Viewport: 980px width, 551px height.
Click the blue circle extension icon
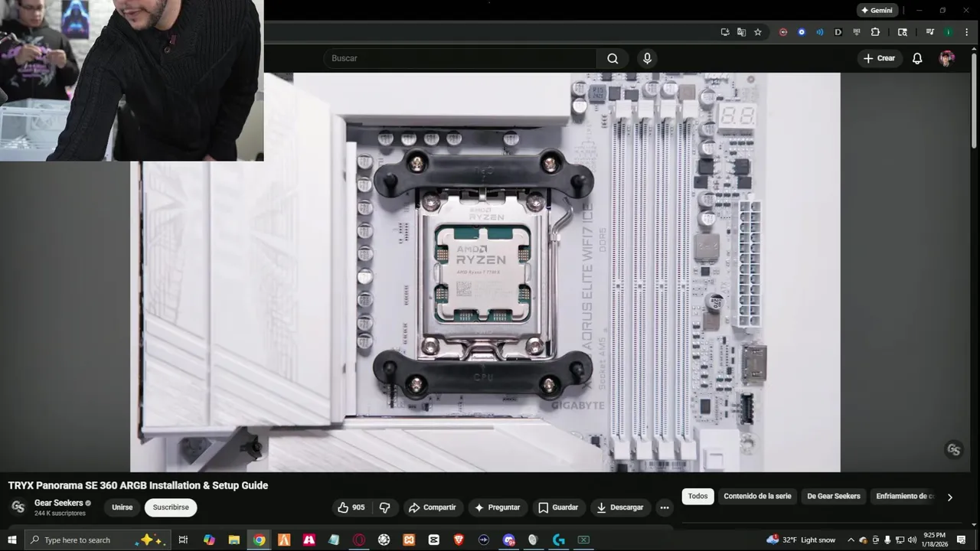pos(802,32)
